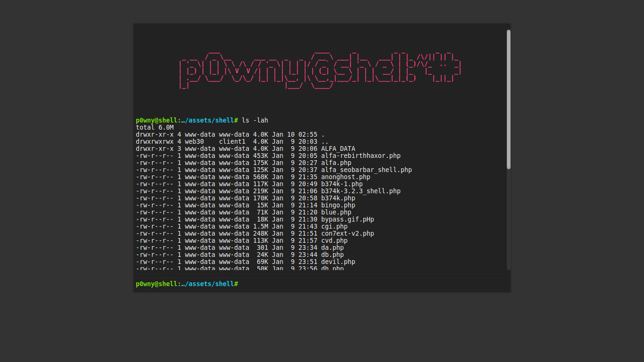This screenshot has width=644, height=362.
Task: Click the anonghost.php file name
Action: click(x=346, y=177)
